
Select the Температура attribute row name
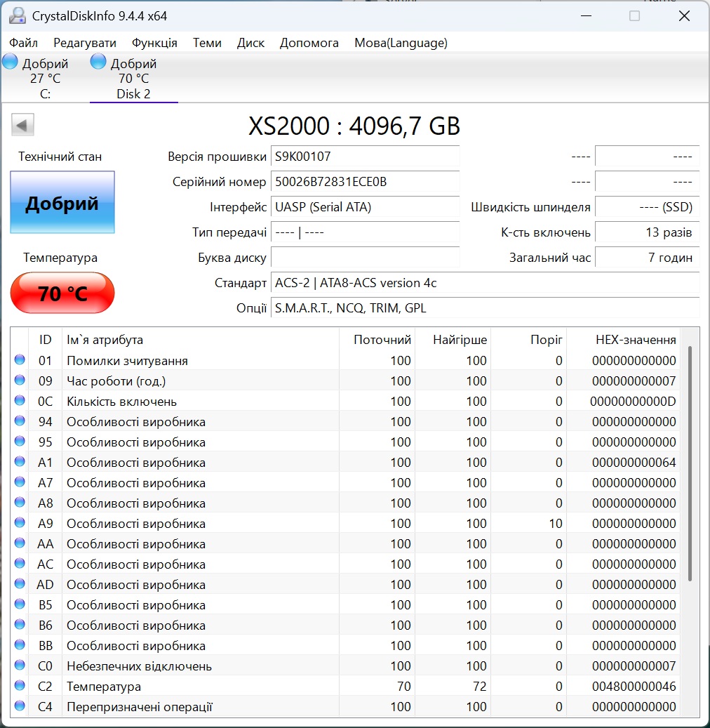104,686
